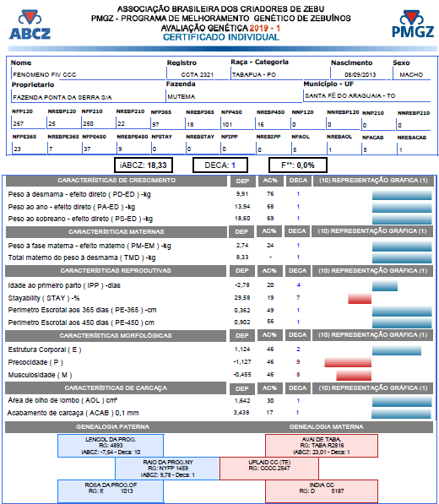Open AVAI DE TABA. maternal ancestor box
Image resolution: width=439 pixels, height=504 pixels.
point(322,446)
